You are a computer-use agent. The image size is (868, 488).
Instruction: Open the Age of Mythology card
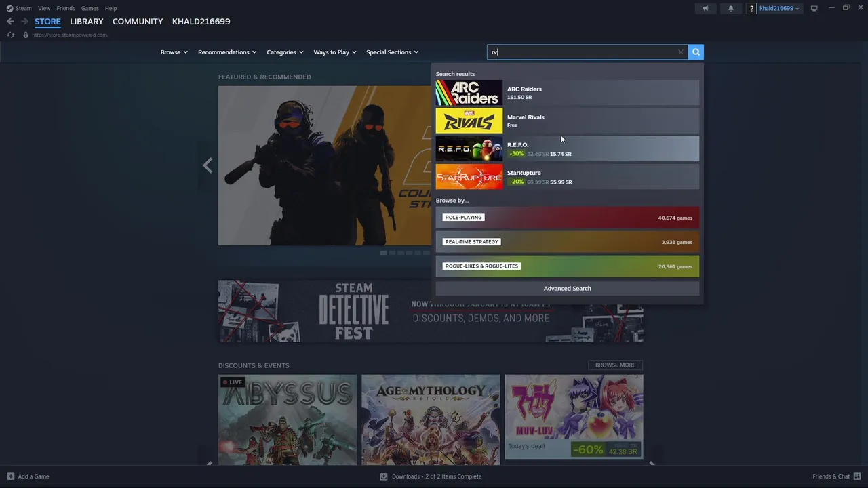[x=431, y=420]
